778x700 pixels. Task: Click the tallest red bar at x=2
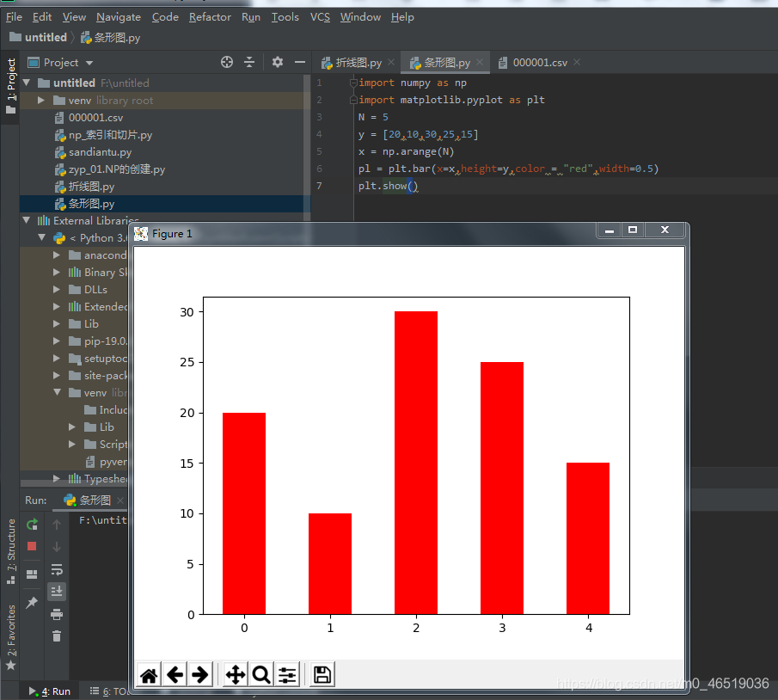click(416, 463)
